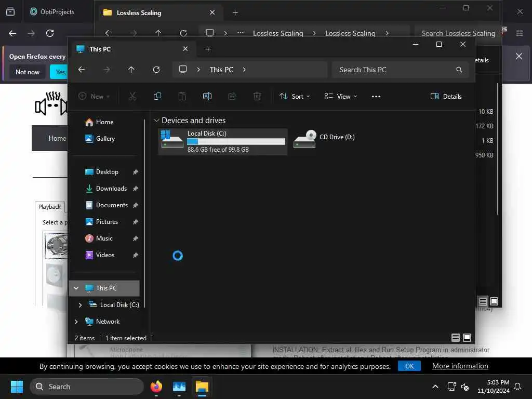This screenshot has height=399, width=532.
Task: Add new tab in Lossless Scaling window
Action: pos(235,13)
